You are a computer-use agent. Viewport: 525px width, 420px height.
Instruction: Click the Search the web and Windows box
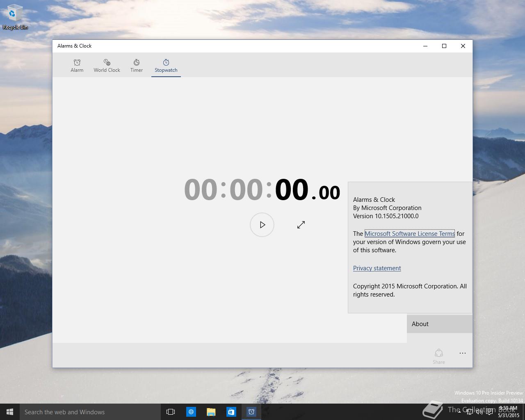[x=90, y=412]
